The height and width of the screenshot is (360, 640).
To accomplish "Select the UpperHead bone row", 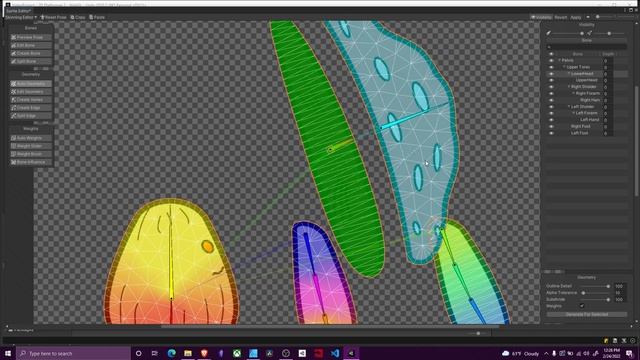I will (x=587, y=80).
